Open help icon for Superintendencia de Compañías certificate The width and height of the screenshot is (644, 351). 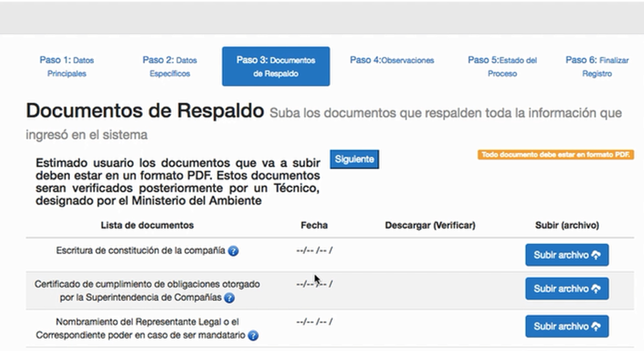[229, 298]
